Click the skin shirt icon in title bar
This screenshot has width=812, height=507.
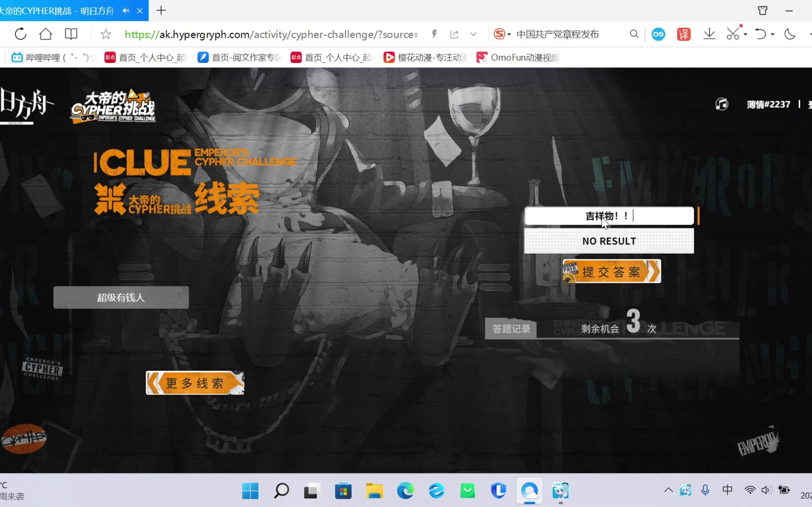[x=763, y=11]
